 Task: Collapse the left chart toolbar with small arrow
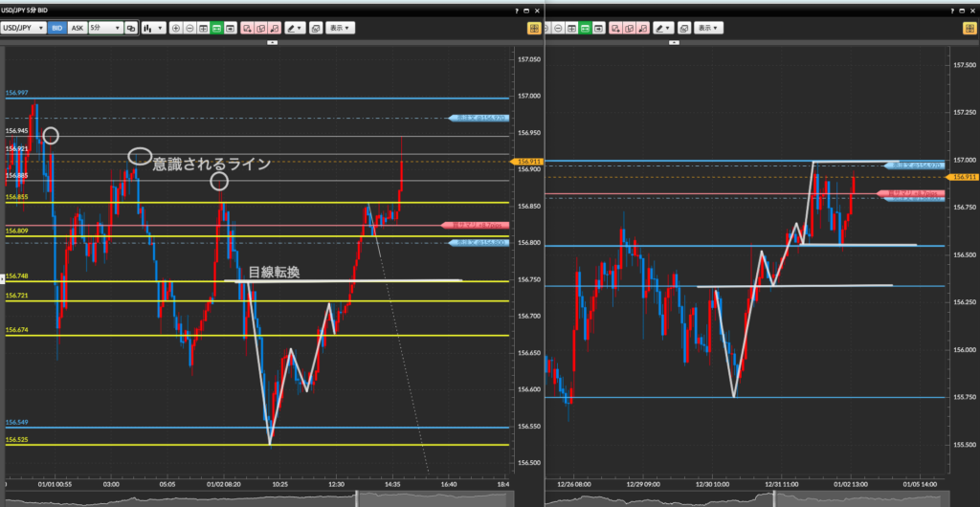273,41
